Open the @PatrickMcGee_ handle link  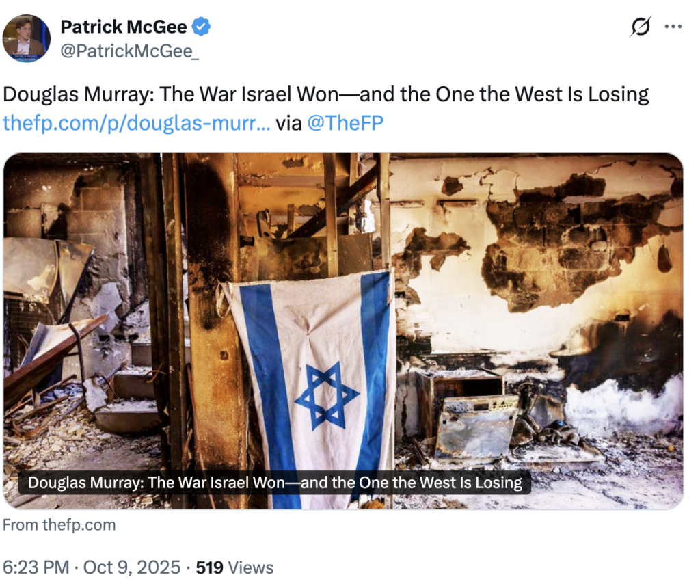point(130,51)
